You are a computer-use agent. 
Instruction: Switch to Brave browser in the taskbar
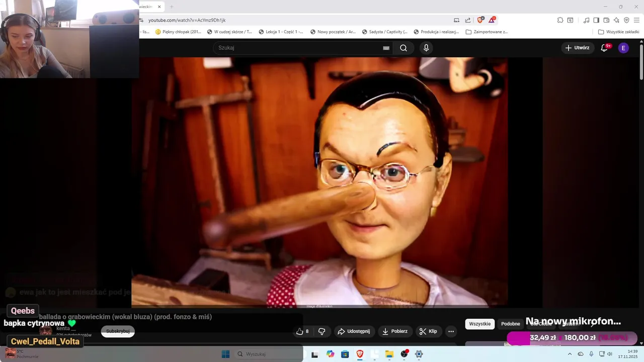coord(360,354)
